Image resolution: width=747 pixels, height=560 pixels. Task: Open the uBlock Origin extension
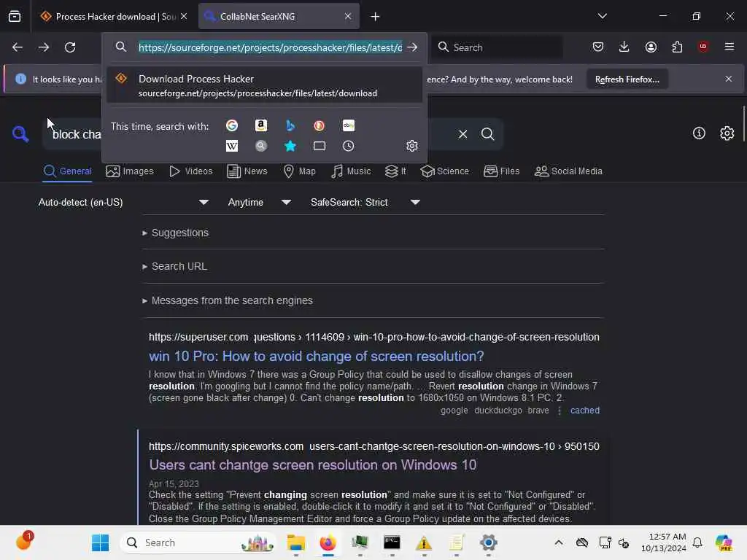pos(703,47)
